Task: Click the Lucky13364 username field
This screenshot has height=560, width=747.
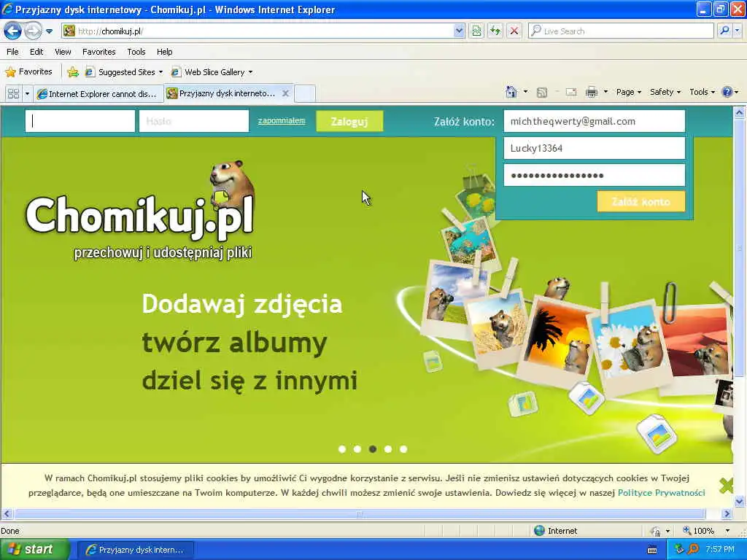Action: click(594, 148)
